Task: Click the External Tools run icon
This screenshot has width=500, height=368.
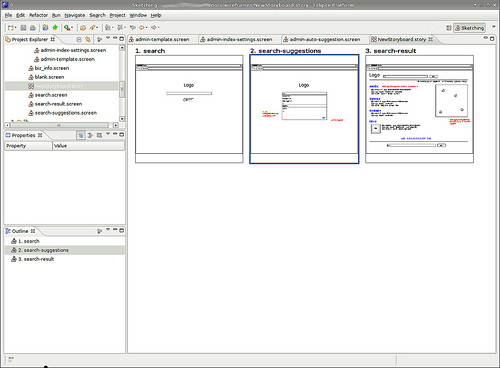Action: pos(67,28)
